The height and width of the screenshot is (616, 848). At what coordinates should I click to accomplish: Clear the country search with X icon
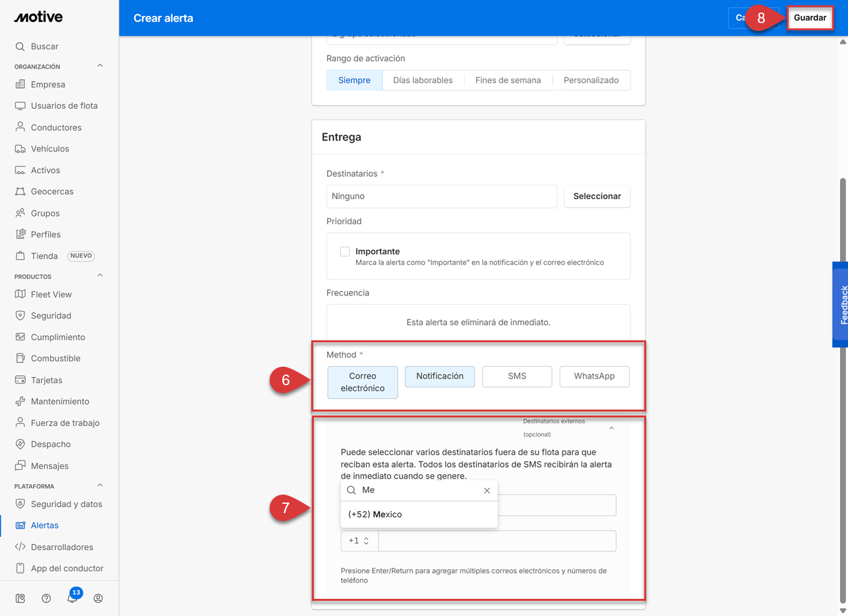(x=487, y=491)
